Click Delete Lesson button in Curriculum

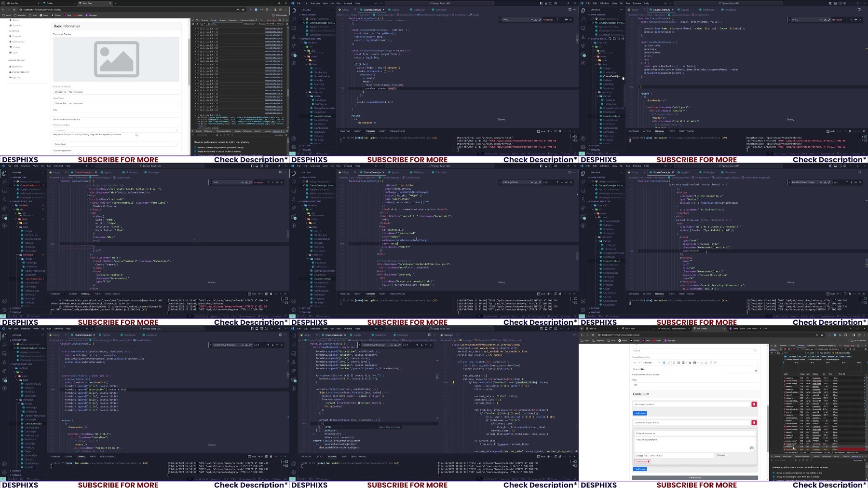[x=642, y=461]
